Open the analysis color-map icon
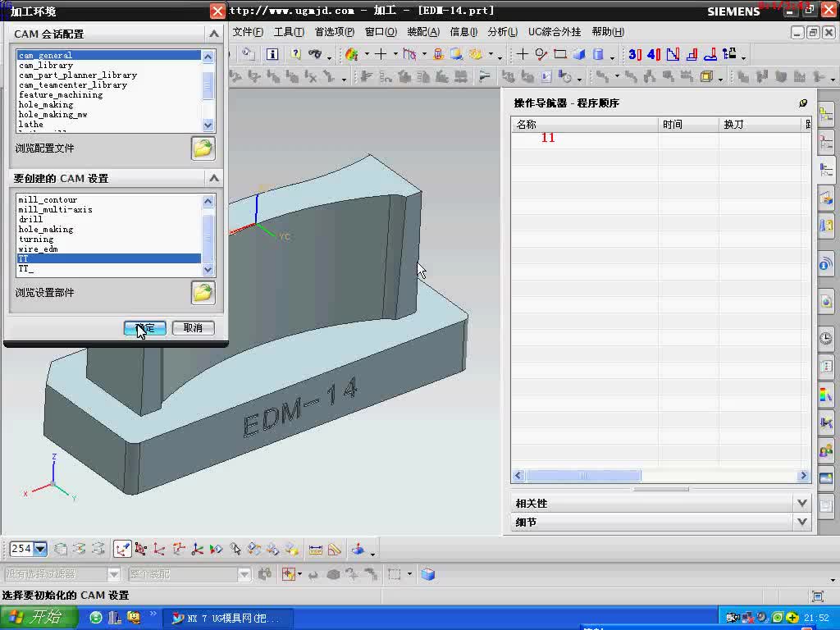840x630 pixels. point(351,54)
